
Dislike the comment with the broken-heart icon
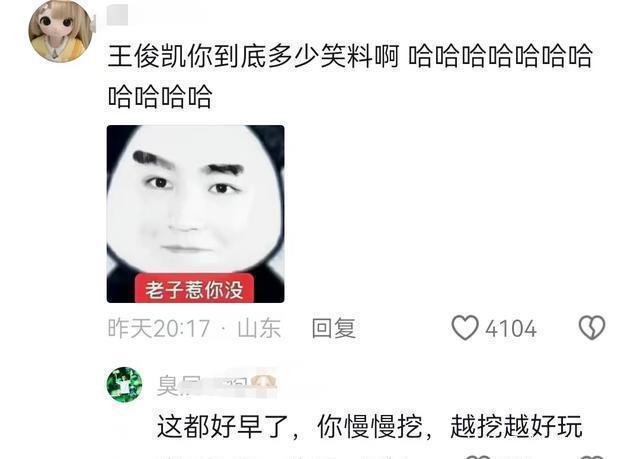[x=592, y=328]
